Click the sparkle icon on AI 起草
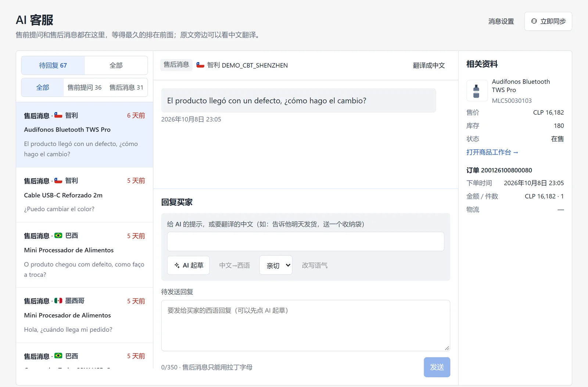Screen dimensions: 588x387 point(177,265)
